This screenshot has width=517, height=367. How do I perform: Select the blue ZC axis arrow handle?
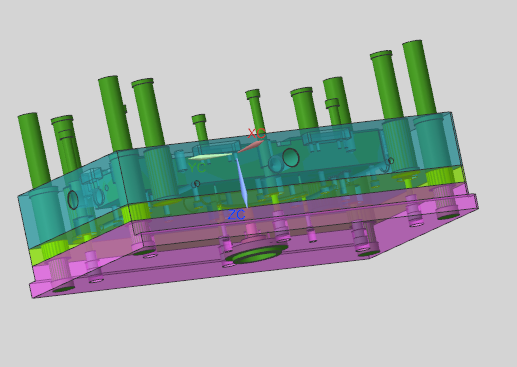point(242,182)
